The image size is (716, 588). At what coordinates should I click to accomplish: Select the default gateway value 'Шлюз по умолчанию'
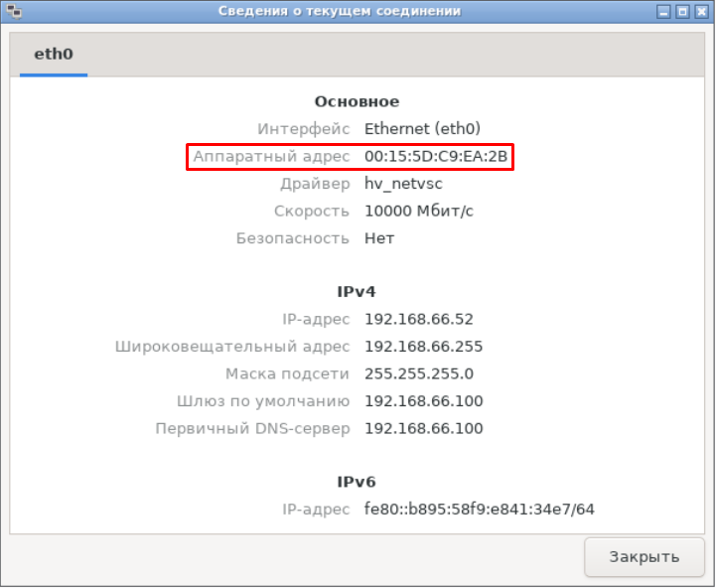click(423, 401)
